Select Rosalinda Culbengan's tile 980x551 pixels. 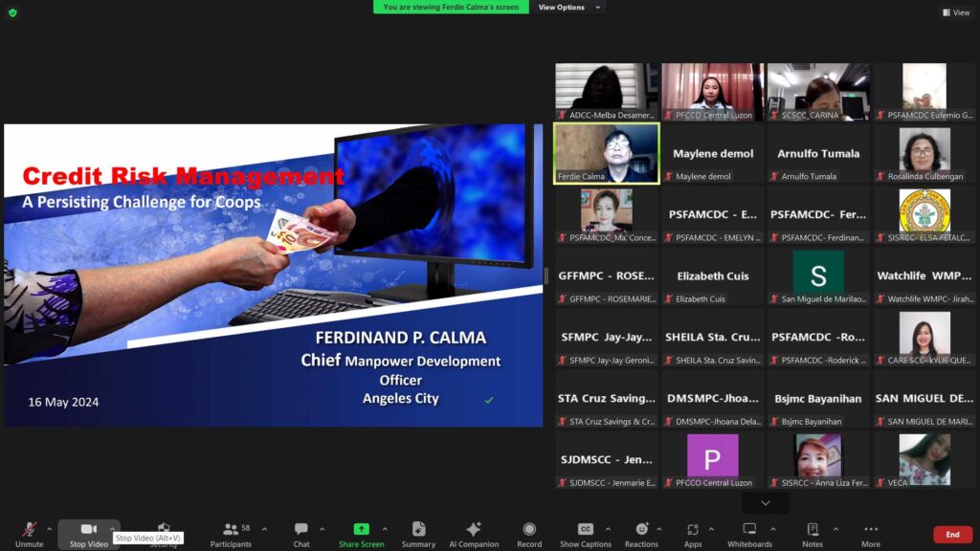[924, 154]
